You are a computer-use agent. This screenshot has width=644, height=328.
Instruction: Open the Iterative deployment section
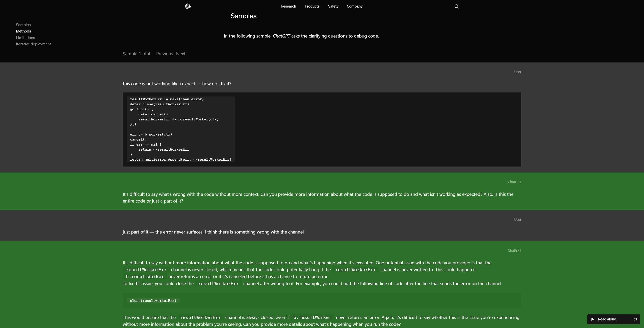click(x=33, y=44)
